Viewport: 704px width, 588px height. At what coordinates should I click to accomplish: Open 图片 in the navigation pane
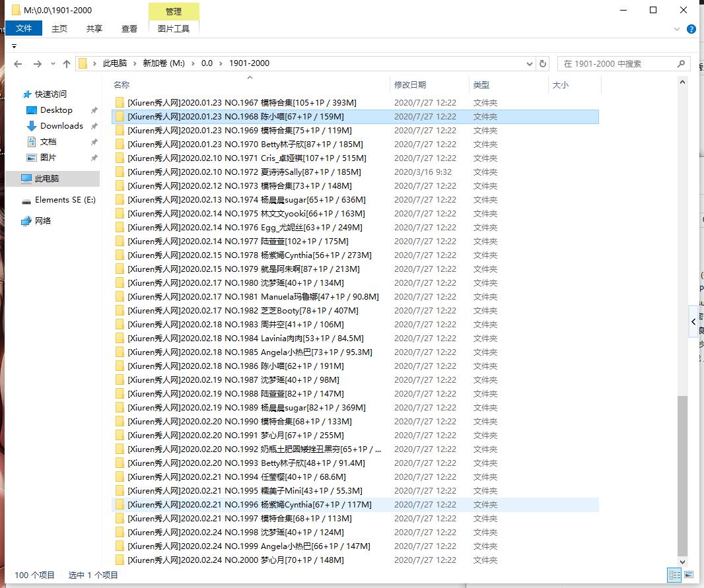coord(48,158)
